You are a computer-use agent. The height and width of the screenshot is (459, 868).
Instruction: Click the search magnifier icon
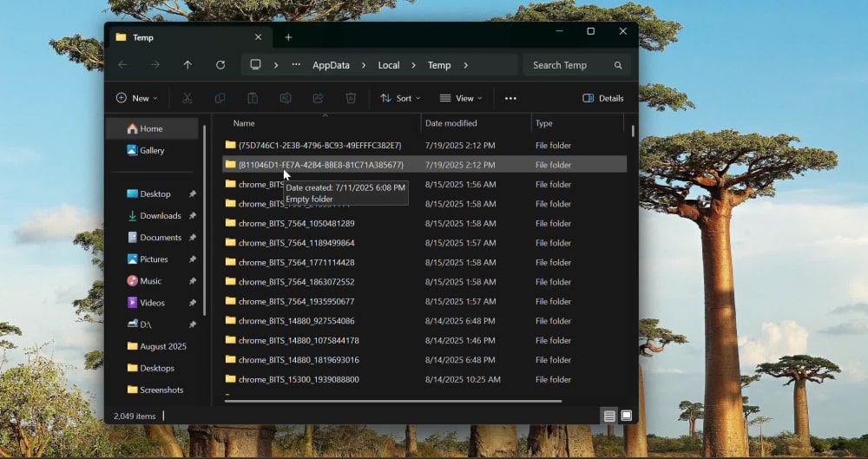618,65
